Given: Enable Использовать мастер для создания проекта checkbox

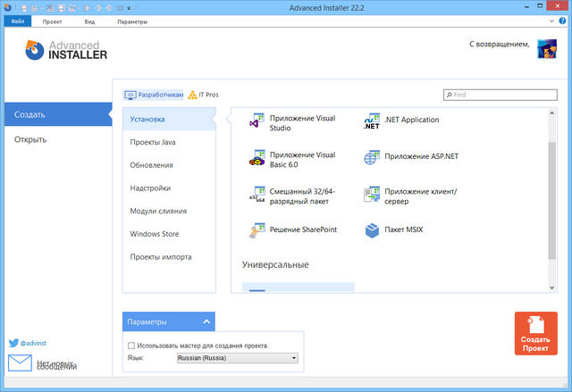Looking at the screenshot, I should (x=132, y=346).
